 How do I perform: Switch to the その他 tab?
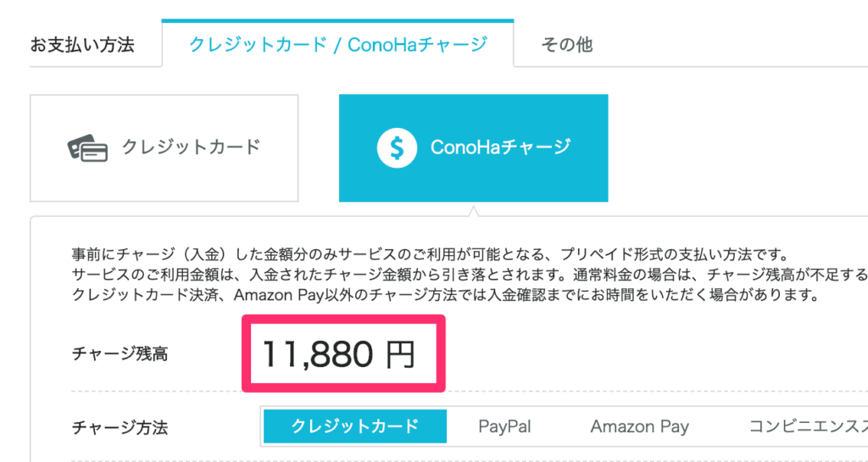coord(566,44)
